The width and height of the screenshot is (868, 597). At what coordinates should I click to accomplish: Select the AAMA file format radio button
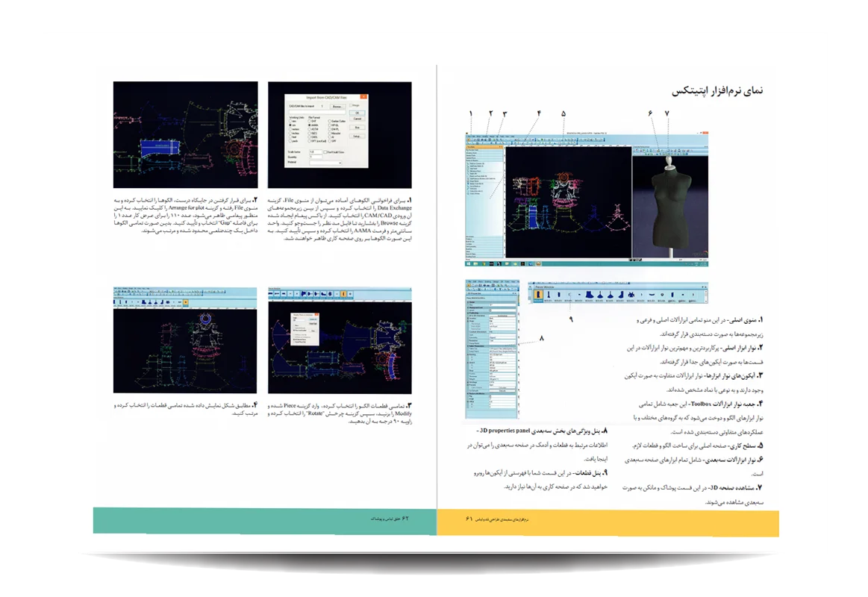click(x=310, y=125)
